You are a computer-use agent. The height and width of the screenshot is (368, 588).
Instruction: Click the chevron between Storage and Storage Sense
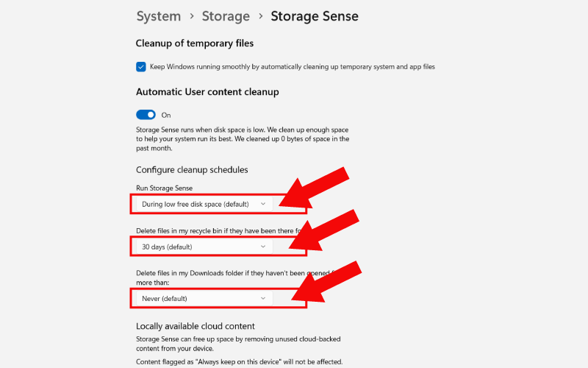(x=259, y=17)
